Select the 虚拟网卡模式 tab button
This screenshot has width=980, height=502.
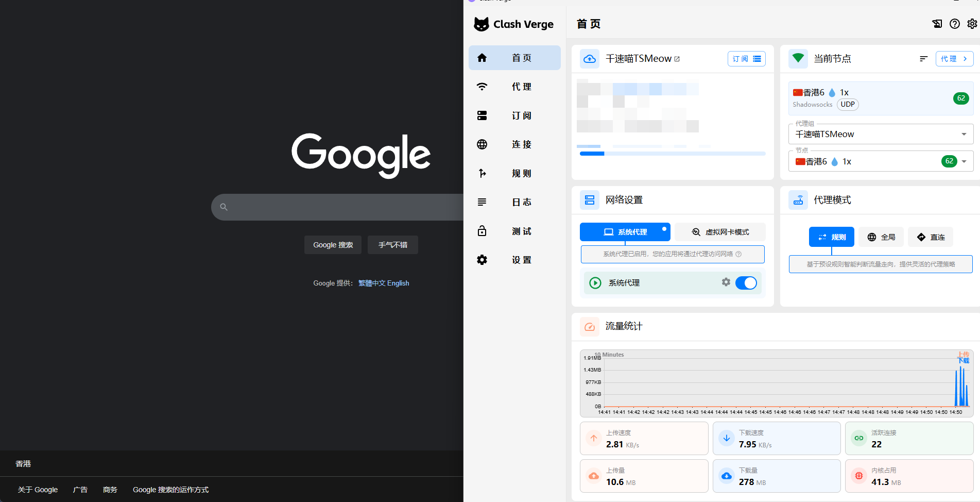click(x=720, y=232)
